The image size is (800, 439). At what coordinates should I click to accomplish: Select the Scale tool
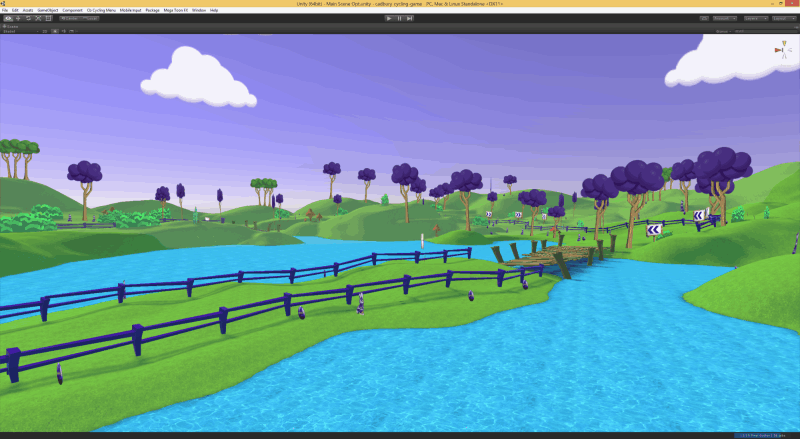pyautogui.click(x=37, y=18)
